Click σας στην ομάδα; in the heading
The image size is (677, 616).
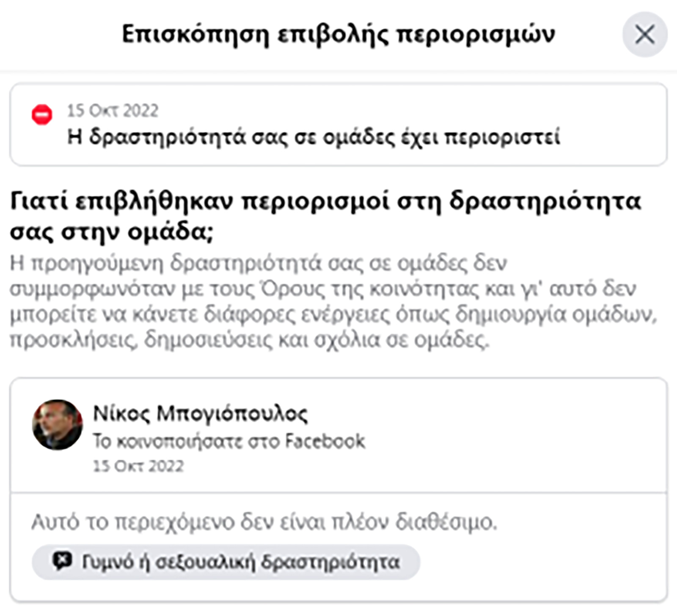[111, 231]
